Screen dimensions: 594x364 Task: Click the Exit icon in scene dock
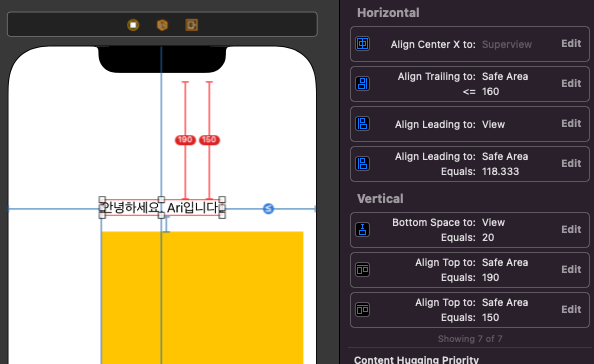pyautogui.click(x=191, y=25)
